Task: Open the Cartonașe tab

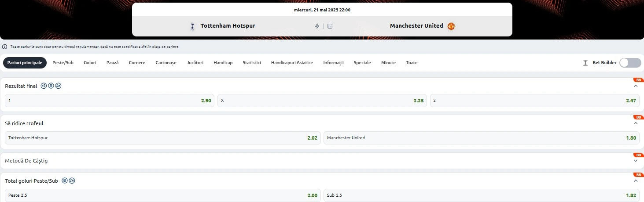Action: pos(166,63)
